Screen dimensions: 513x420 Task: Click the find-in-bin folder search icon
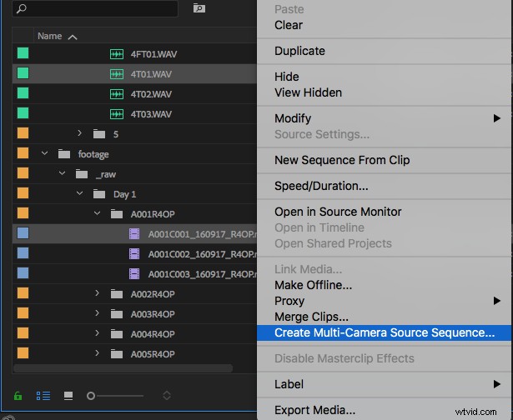point(199,8)
